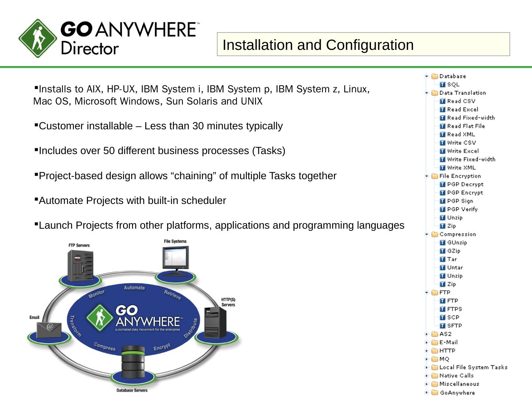Select the PGP Verify task icon

click(x=442, y=209)
